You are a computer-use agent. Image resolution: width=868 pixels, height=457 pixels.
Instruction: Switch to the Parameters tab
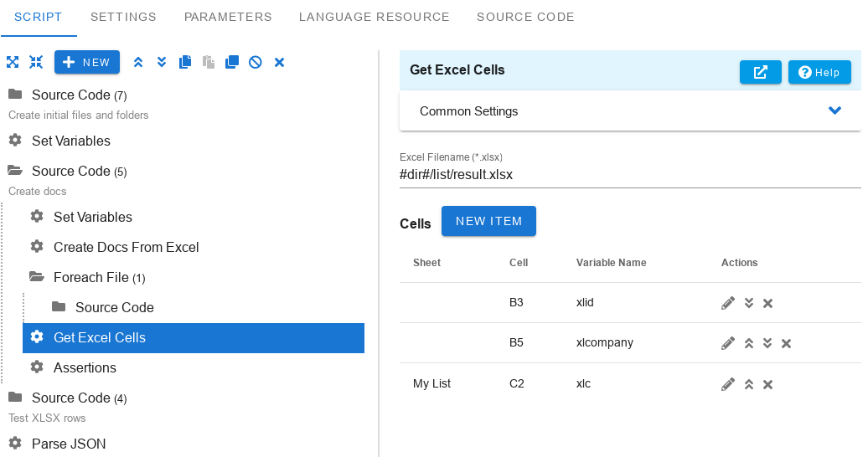(x=228, y=17)
